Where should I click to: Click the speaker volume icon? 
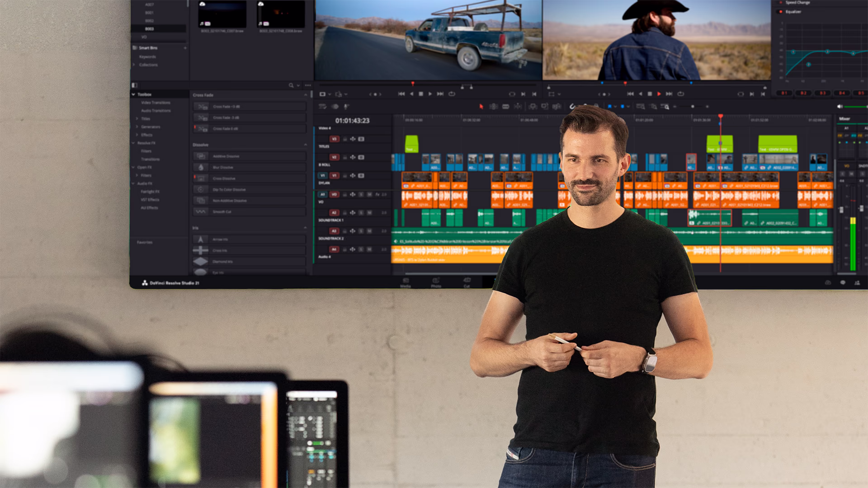(840, 107)
